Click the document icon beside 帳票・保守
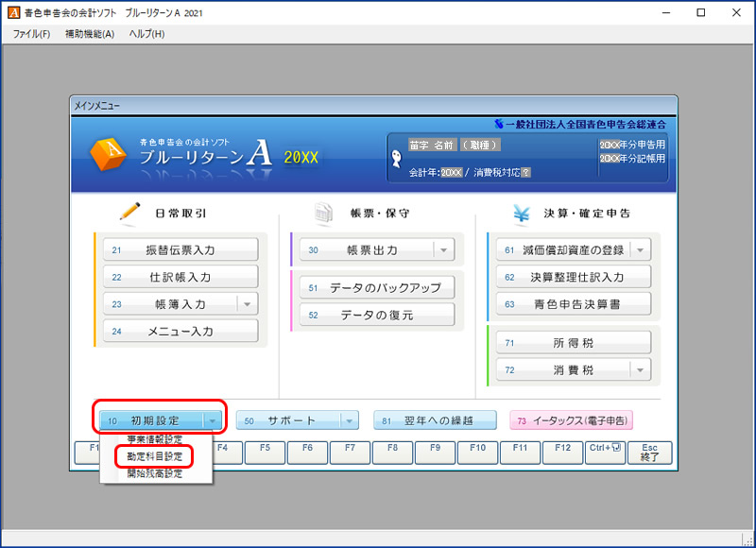756x548 pixels. coord(324,214)
